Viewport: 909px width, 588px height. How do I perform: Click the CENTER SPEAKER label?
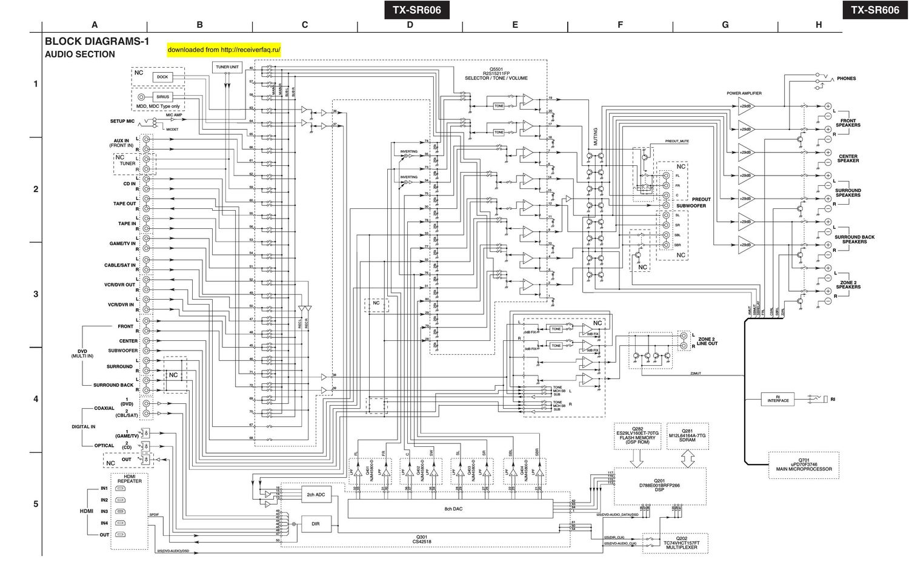(x=848, y=158)
